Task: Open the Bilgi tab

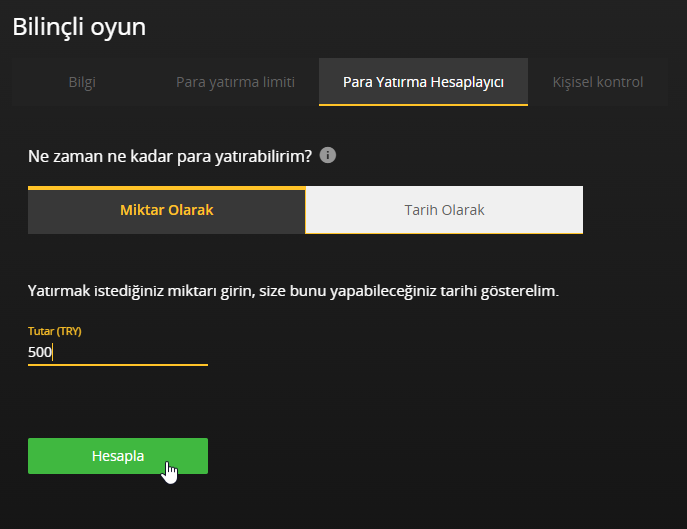Action: (x=82, y=82)
